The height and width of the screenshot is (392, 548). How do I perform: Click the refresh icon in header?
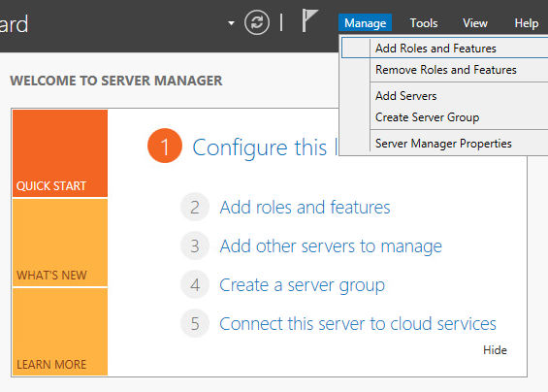(x=257, y=23)
